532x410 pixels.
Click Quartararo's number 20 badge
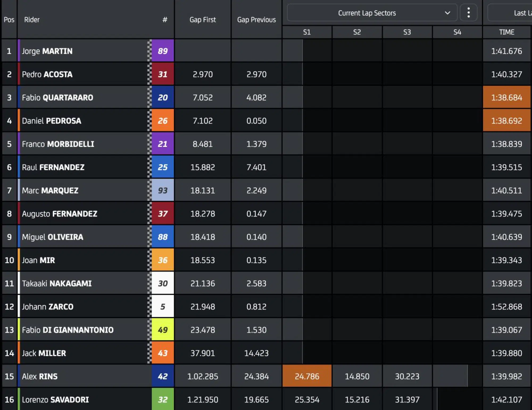pyautogui.click(x=163, y=97)
